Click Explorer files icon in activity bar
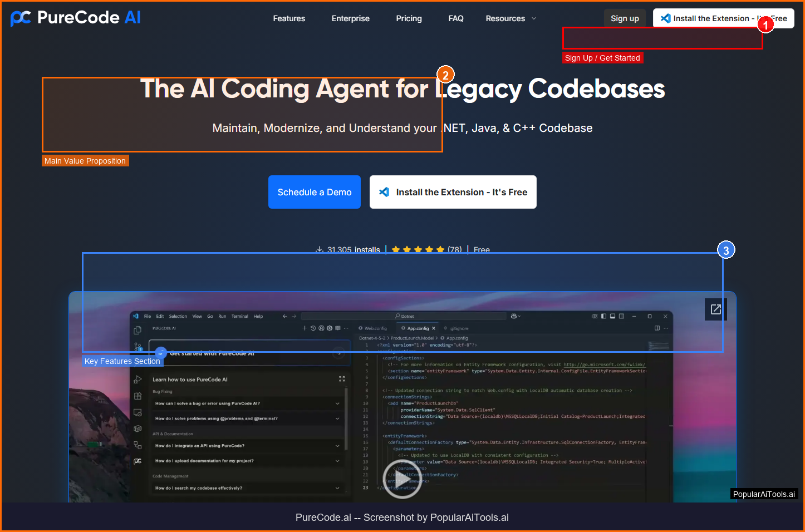Viewport: 805px width, 532px height. (138, 330)
